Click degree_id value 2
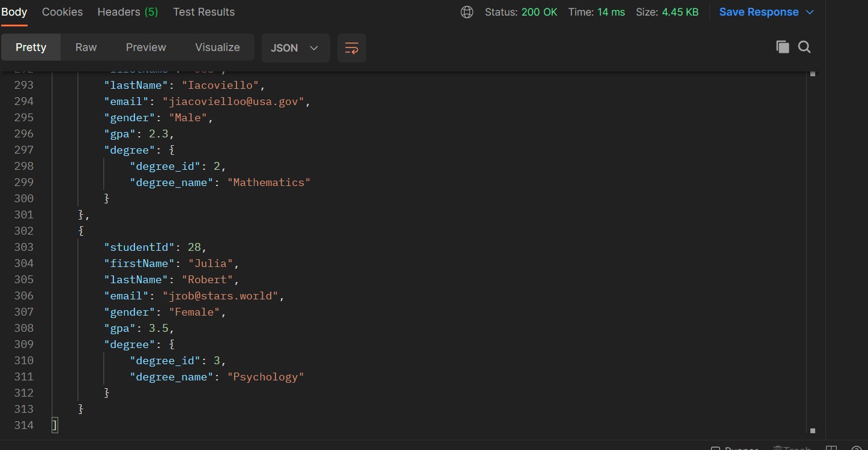Image resolution: width=868 pixels, height=450 pixels. [x=217, y=166]
